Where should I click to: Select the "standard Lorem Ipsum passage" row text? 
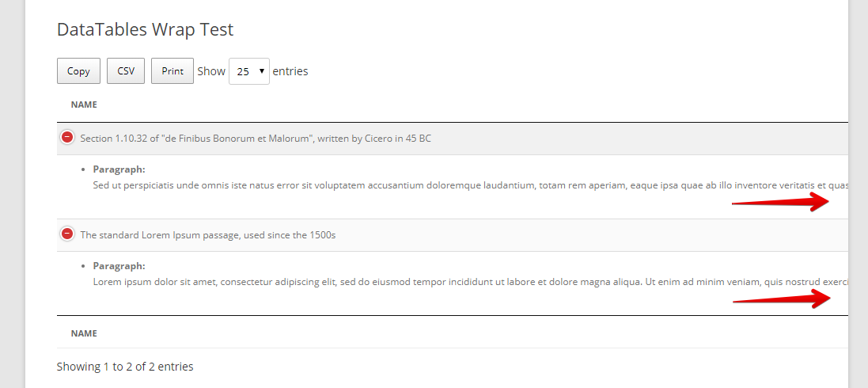click(x=208, y=235)
